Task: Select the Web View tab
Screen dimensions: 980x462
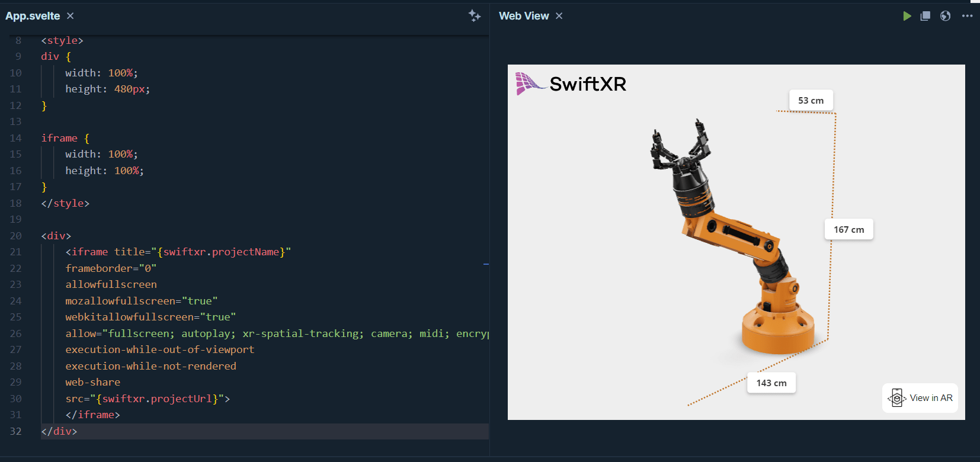Action: 524,16
